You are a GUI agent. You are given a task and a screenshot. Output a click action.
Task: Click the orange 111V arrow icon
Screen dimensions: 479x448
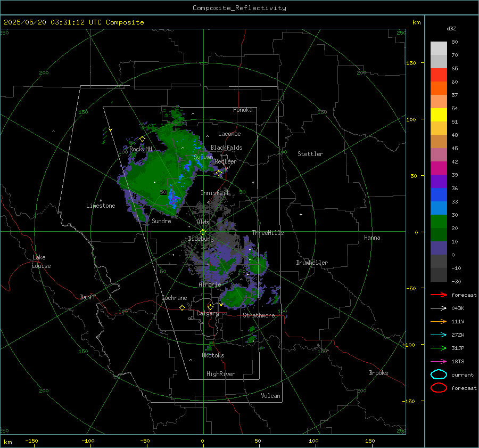pos(439,321)
